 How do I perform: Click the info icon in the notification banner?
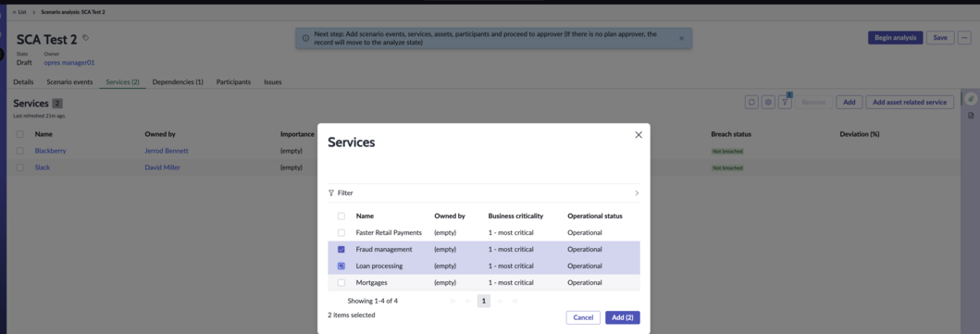click(x=305, y=38)
